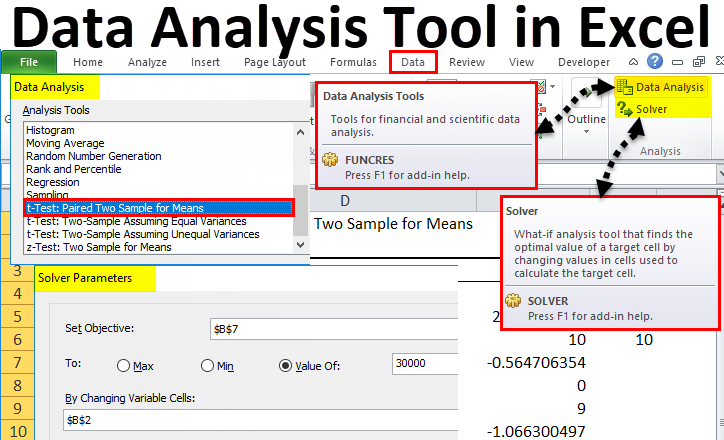This screenshot has height=440, width=724.
Task: Select Histogram in Analysis Tools list
Action: pyautogui.click(x=50, y=130)
